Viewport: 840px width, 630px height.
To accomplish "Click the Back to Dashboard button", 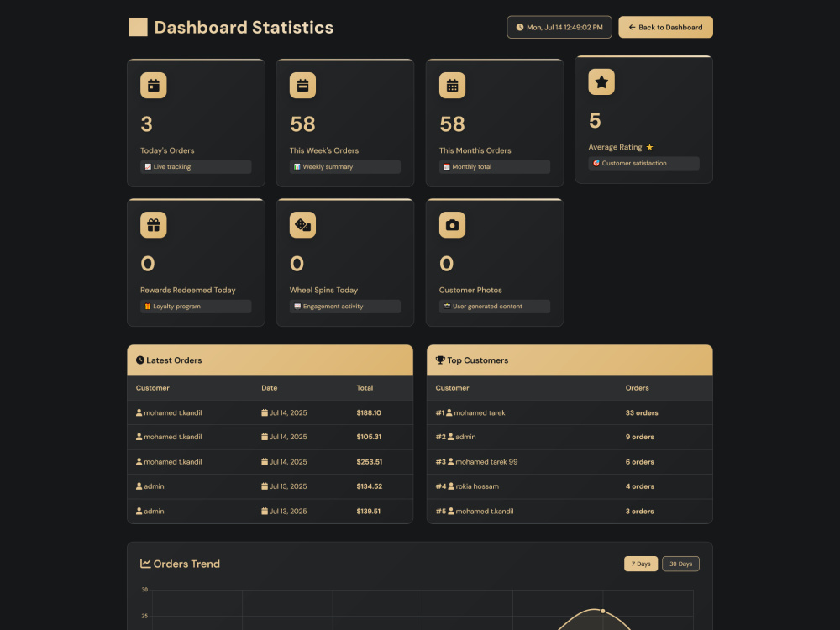I will pyautogui.click(x=665, y=28).
